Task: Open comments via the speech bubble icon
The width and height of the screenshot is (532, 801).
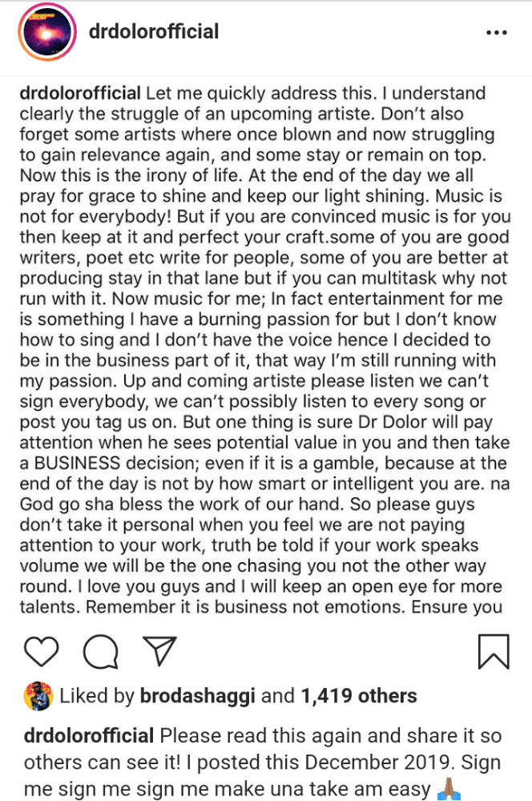Action: 100,651
